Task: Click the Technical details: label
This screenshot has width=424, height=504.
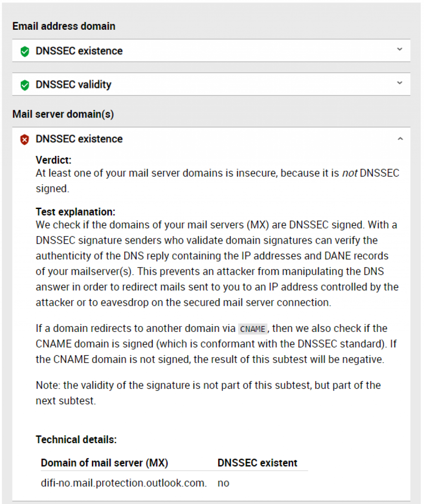Action: pos(76,439)
